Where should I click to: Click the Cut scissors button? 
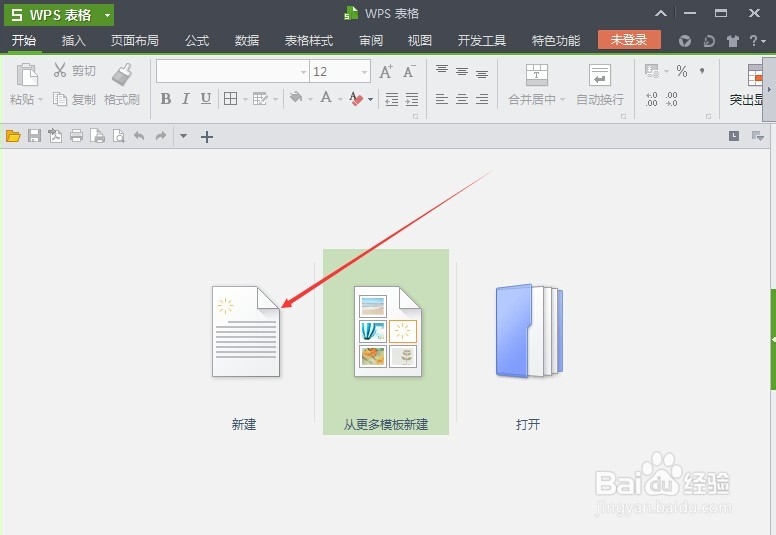[75, 71]
